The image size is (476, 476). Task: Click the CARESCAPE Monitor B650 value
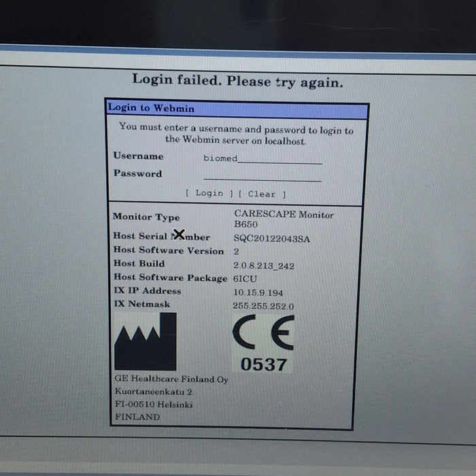(283, 218)
